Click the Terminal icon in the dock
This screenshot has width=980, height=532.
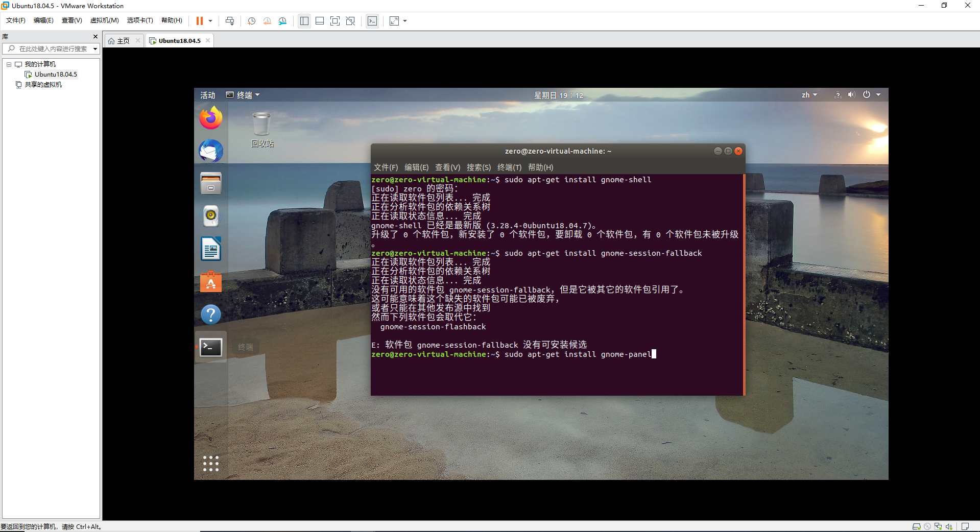(211, 347)
